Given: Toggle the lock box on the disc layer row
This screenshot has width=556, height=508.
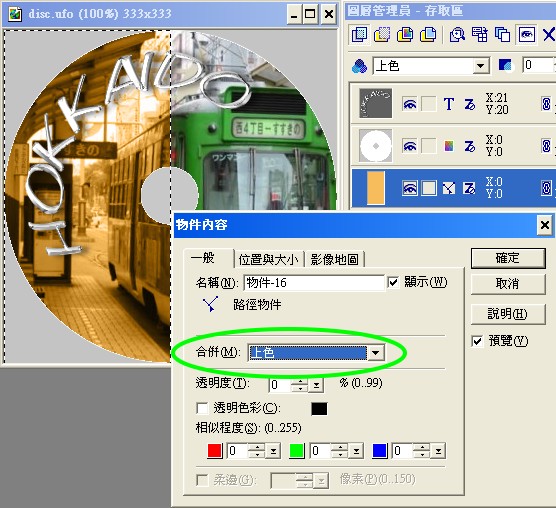Looking at the screenshot, I should point(428,146).
